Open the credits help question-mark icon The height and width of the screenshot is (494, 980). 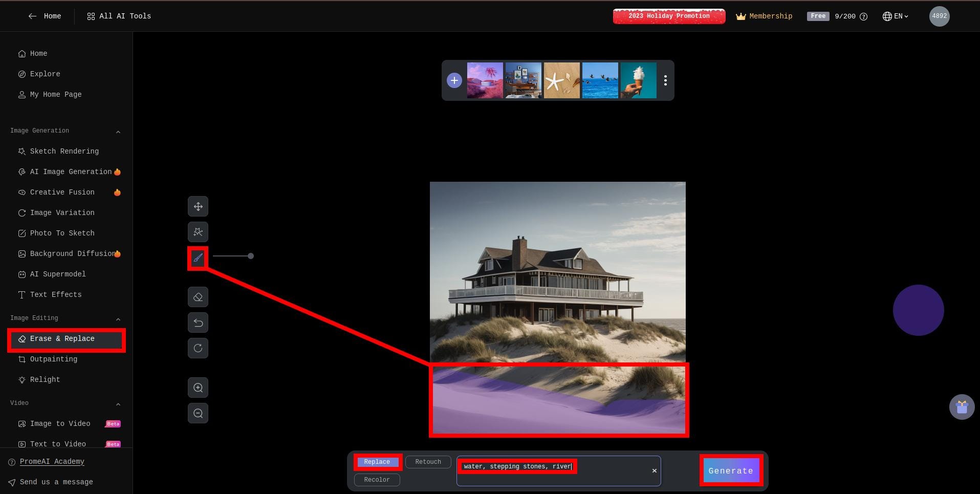point(864,16)
